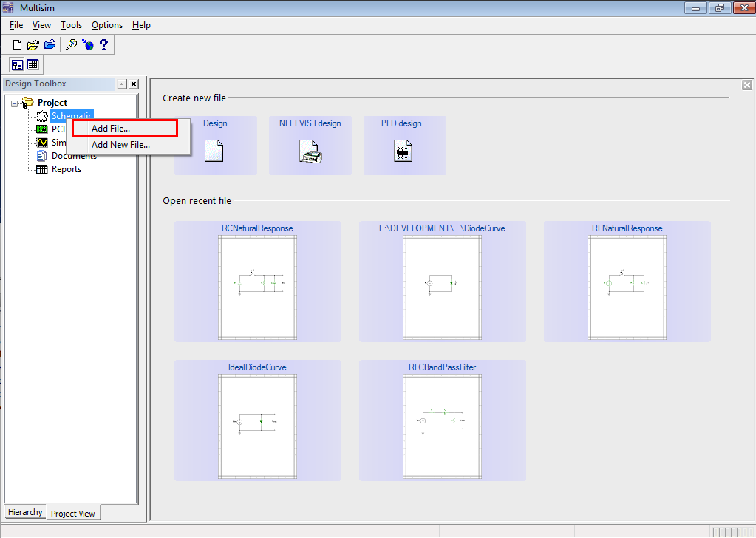Image resolution: width=756 pixels, height=538 pixels.
Task: Click the Design Toolbox pin arrow button
Action: coord(121,84)
